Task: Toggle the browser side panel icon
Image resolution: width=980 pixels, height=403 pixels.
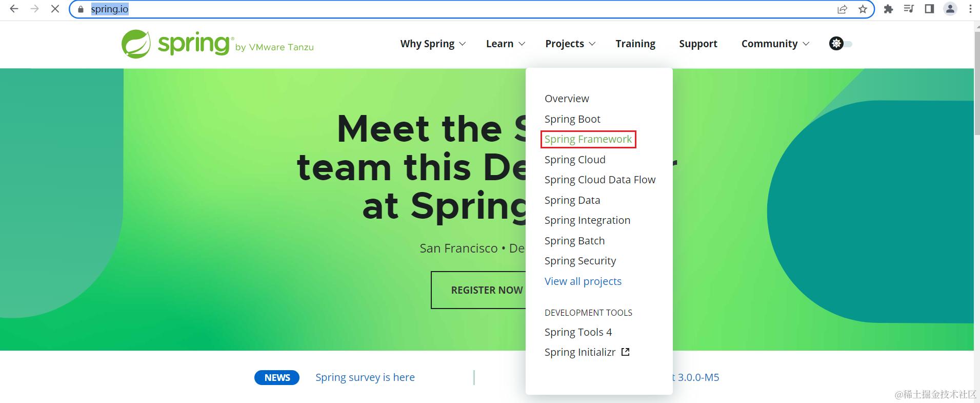Action: (929, 9)
